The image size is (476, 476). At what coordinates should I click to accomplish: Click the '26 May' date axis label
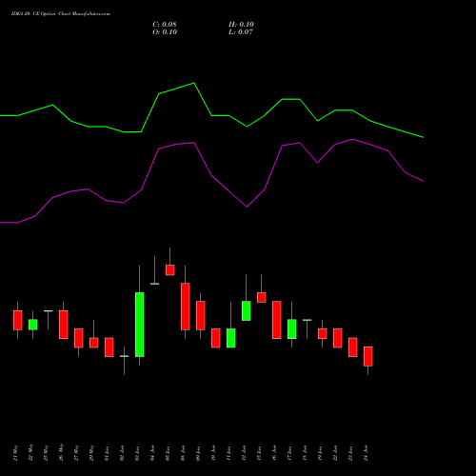tap(62, 452)
